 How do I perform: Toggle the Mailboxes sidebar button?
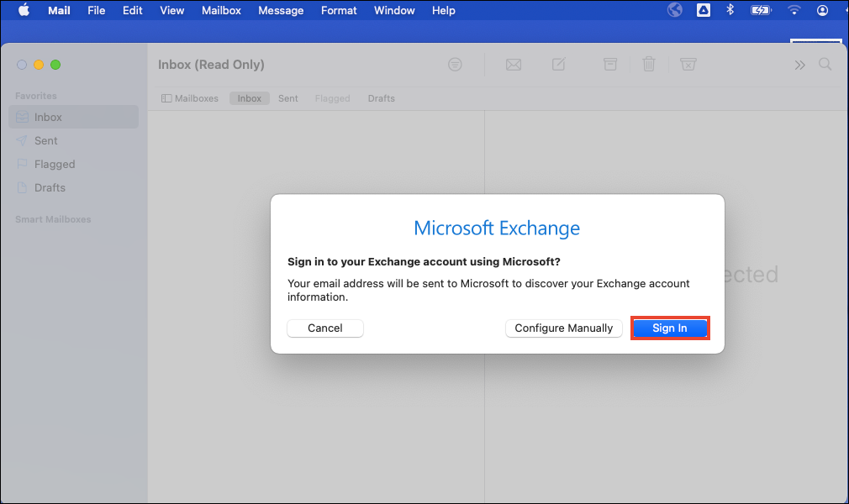pos(190,98)
